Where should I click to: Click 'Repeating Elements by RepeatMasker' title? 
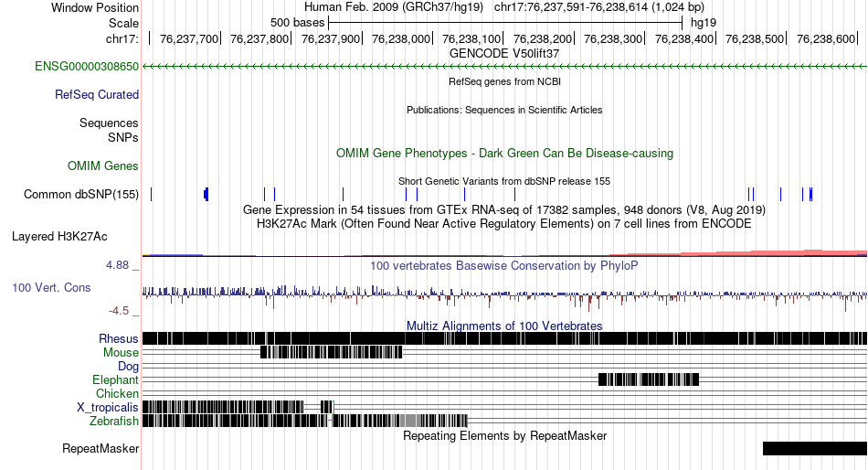tap(505, 435)
